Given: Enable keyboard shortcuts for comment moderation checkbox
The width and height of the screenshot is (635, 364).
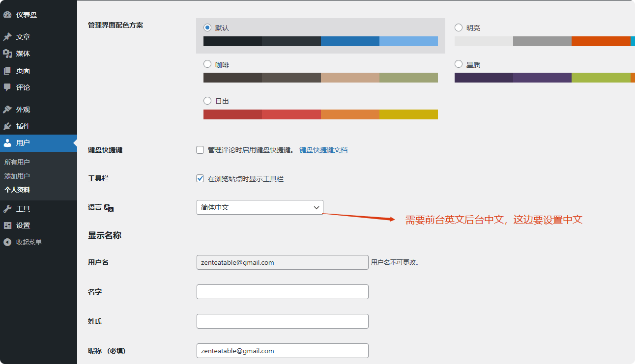Looking at the screenshot, I should pos(200,150).
